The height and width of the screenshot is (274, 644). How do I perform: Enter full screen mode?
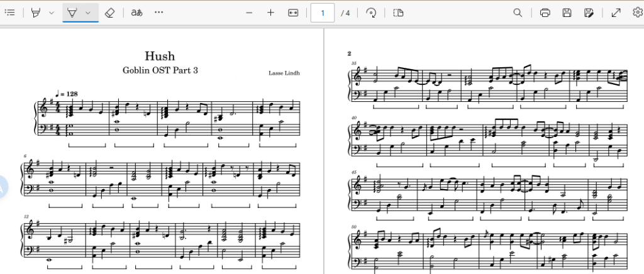tap(616, 13)
